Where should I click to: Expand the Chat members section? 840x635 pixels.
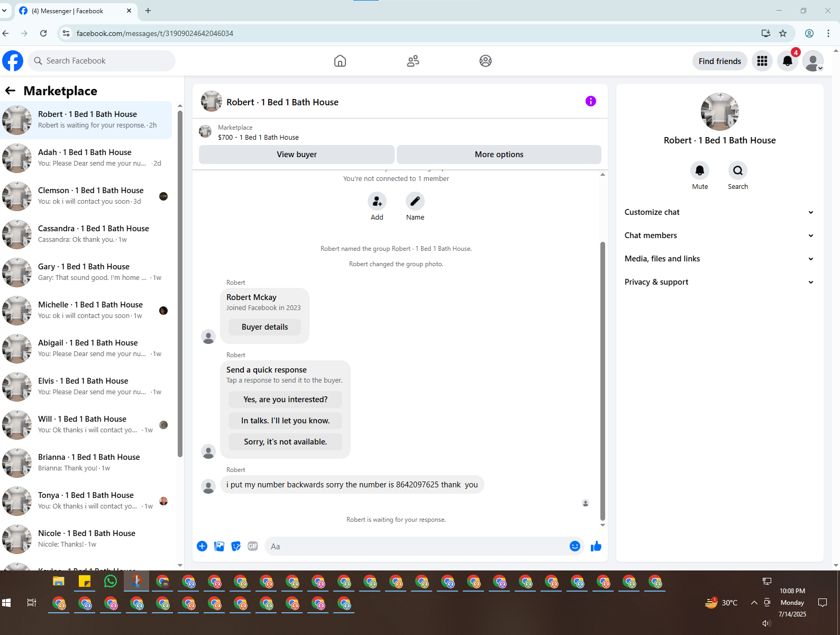(719, 235)
